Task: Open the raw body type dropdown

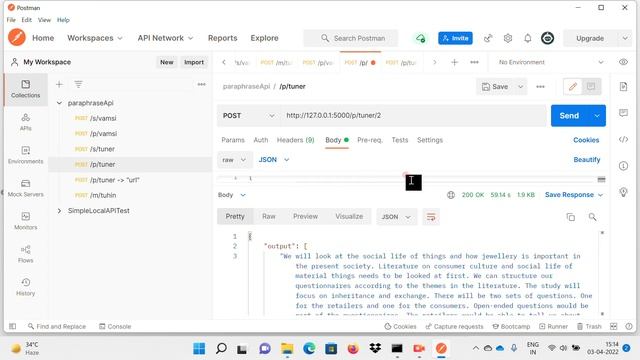Action: (235, 160)
